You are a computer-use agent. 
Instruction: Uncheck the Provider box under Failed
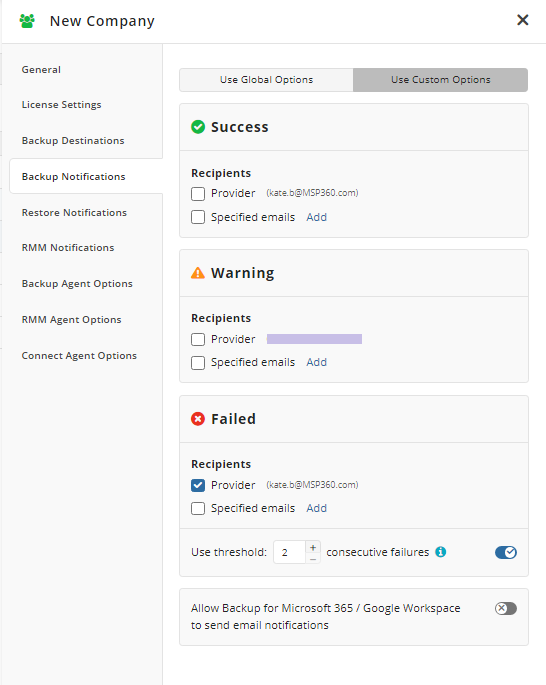pos(198,485)
